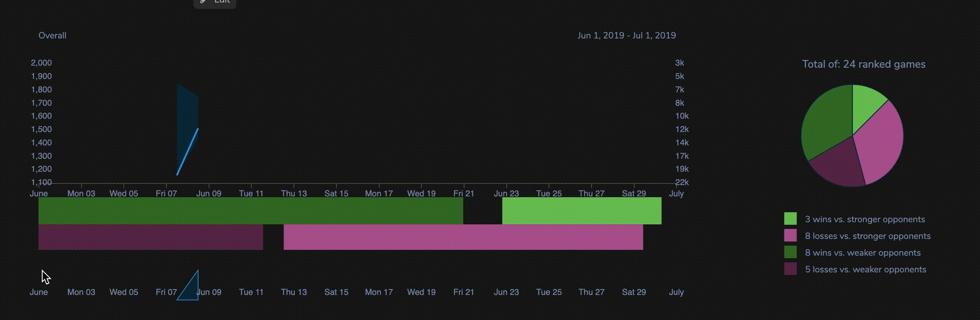Click the blue rating line in the chart

(x=187, y=152)
